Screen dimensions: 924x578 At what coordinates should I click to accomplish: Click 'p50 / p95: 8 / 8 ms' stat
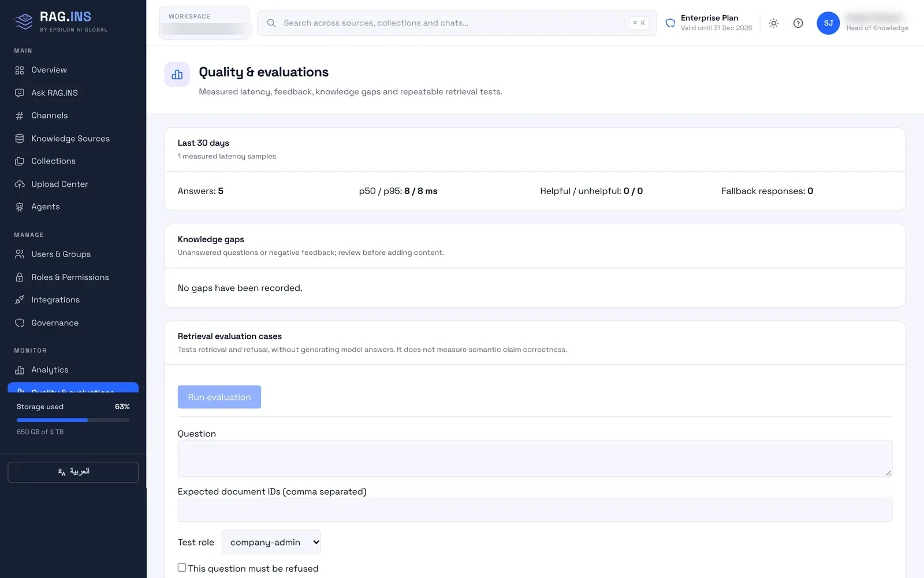(x=398, y=191)
